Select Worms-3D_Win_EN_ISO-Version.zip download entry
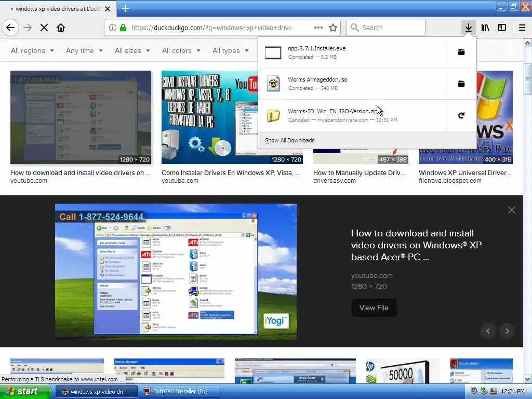The width and height of the screenshot is (532, 399). click(x=352, y=115)
